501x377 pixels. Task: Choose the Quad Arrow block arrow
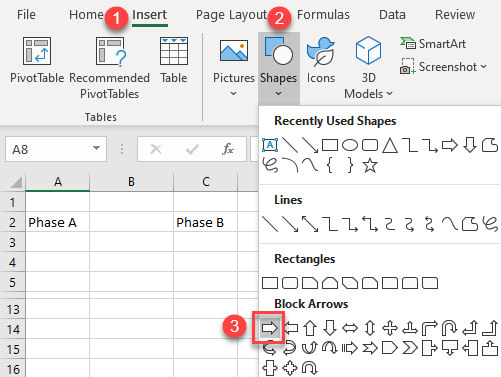pyautogui.click(x=390, y=328)
